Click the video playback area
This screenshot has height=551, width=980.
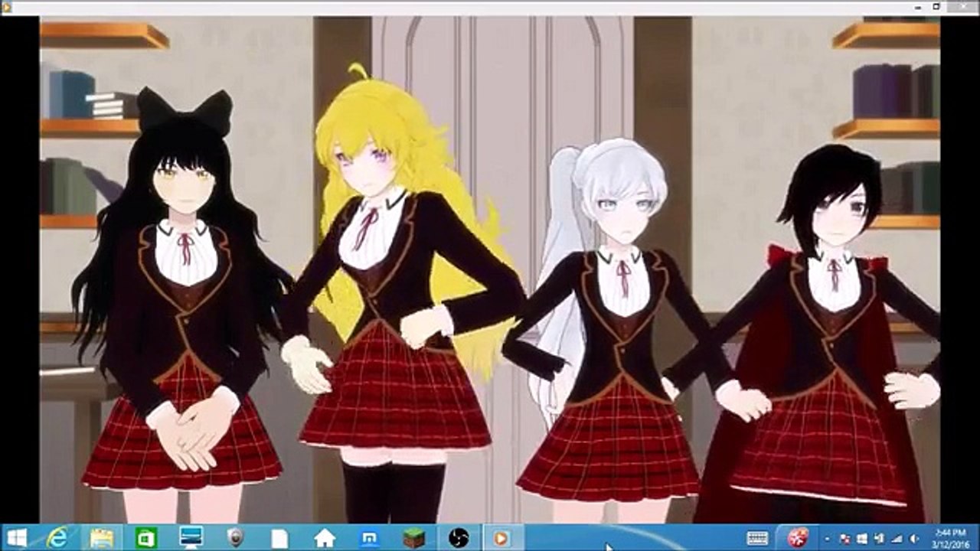(x=490, y=269)
